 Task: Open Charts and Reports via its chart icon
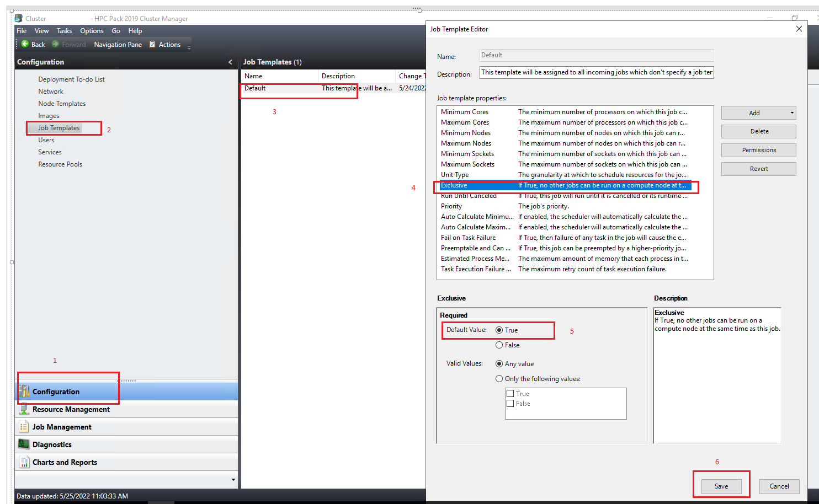pyautogui.click(x=24, y=462)
